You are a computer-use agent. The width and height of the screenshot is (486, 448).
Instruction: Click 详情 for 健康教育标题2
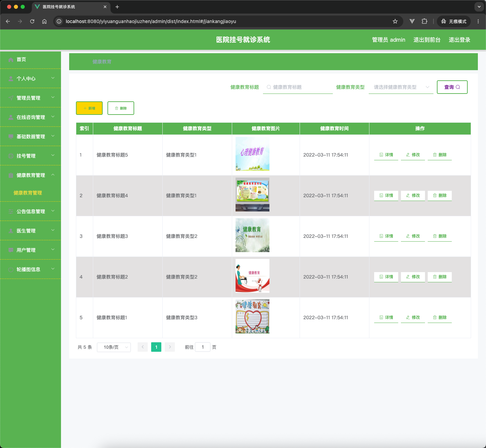[x=386, y=277]
